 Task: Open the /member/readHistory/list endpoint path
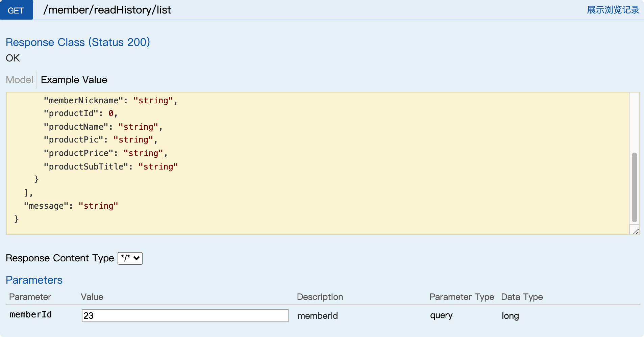[x=107, y=10]
